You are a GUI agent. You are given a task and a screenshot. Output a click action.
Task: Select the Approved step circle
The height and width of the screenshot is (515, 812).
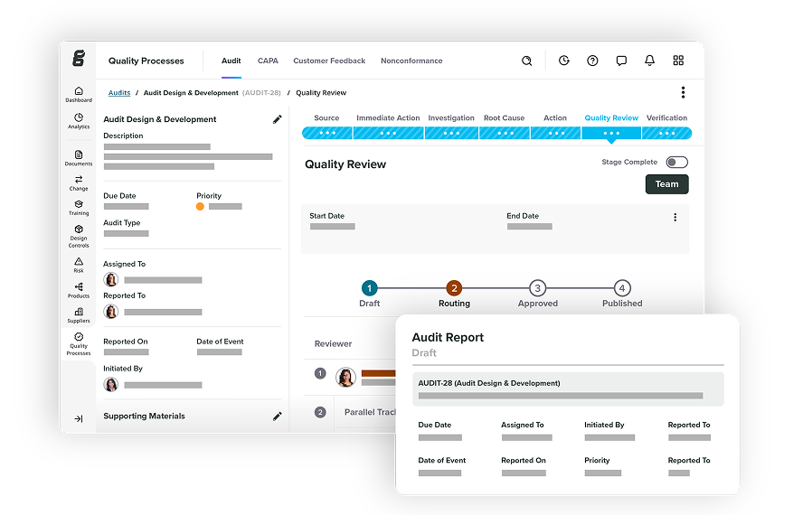point(537,288)
